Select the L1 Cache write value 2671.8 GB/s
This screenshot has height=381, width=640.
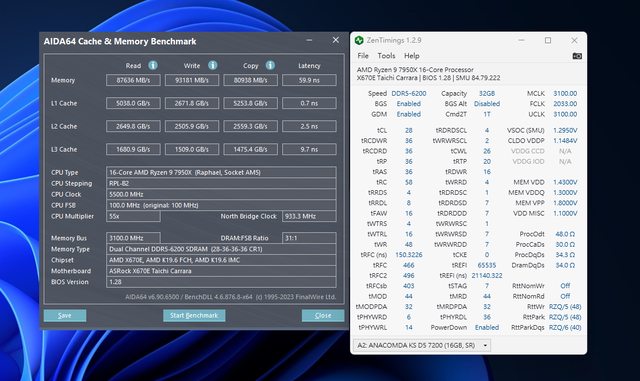tap(192, 103)
